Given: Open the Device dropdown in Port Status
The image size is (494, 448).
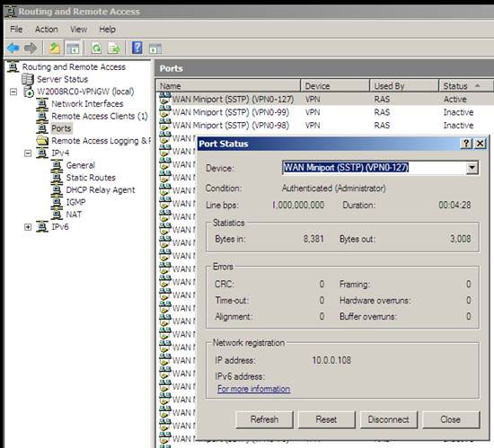Looking at the screenshot, I should tap(472, 168).
